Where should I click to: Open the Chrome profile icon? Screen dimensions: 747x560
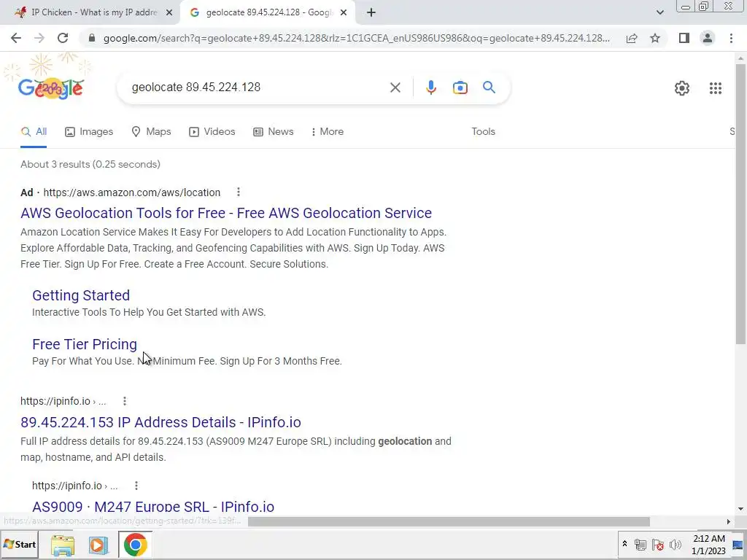(708, 38)
